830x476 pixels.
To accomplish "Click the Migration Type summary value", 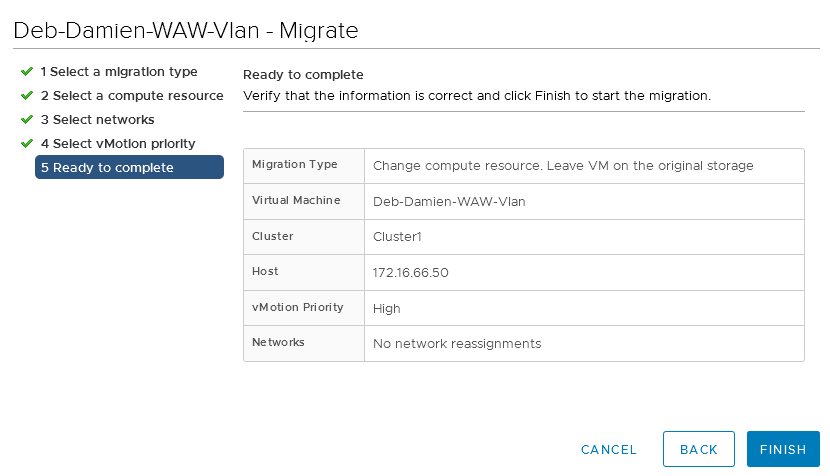I will pos(562,166).
